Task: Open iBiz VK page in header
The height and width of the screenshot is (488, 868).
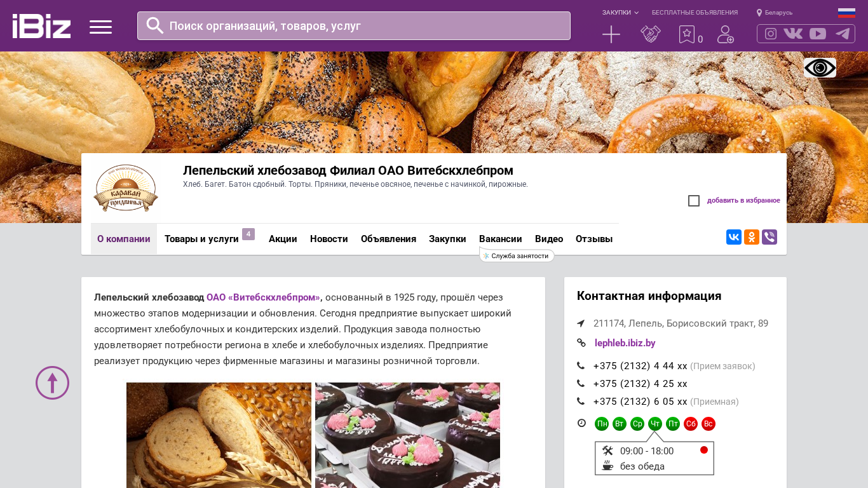Action: coord(793,34)
